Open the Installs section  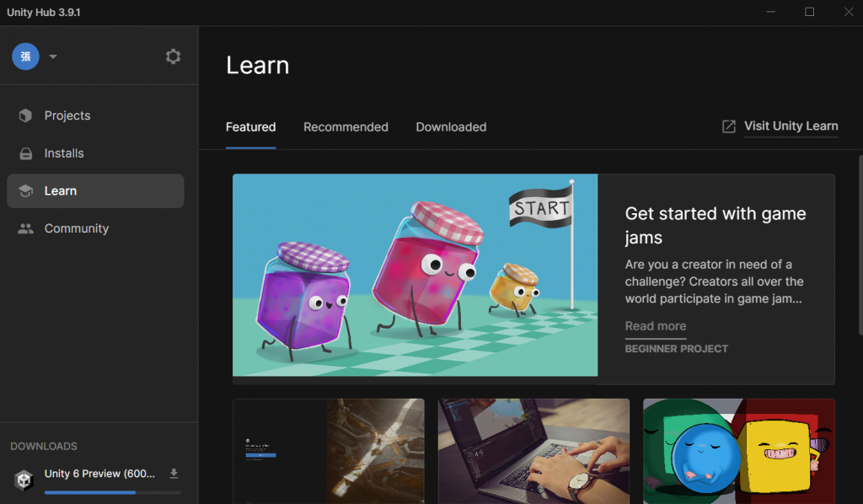pyautogui.click(x=95, y=153)
